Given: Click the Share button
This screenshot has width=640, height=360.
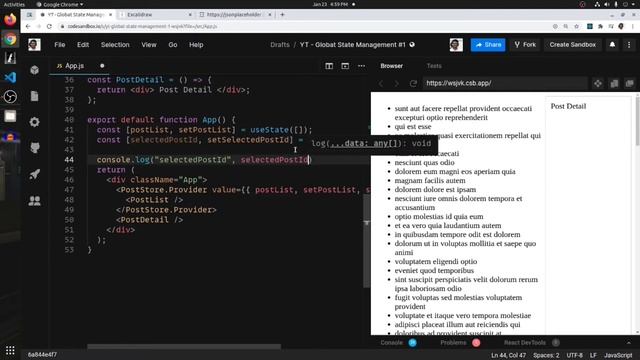Looking at the screenshot, I should pyautogui.click(x=488, y=44).
